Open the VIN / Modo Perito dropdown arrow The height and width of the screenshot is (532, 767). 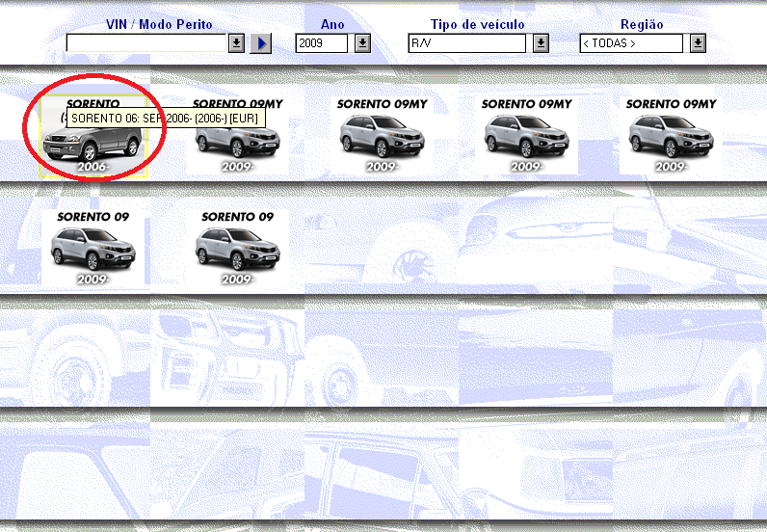tap(237, 43)
